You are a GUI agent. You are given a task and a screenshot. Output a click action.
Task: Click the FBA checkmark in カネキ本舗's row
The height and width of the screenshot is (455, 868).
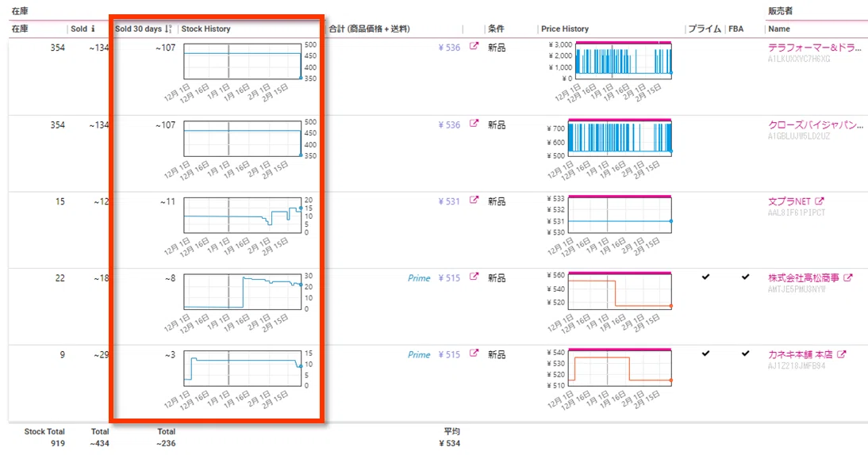click(745, 354)
